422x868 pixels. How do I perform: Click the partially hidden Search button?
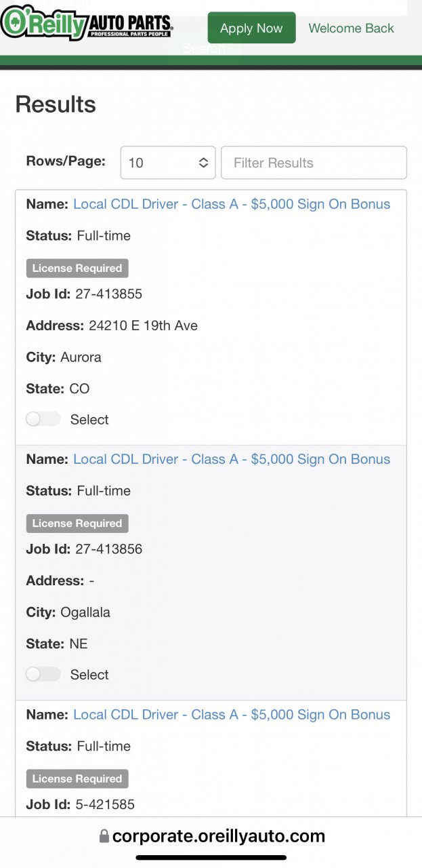pos(204,49)
